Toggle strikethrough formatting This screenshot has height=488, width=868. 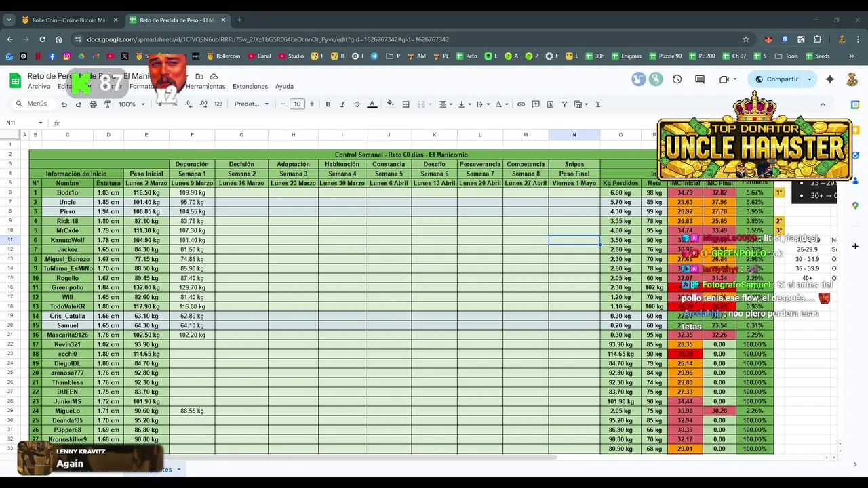coord(357,104)
